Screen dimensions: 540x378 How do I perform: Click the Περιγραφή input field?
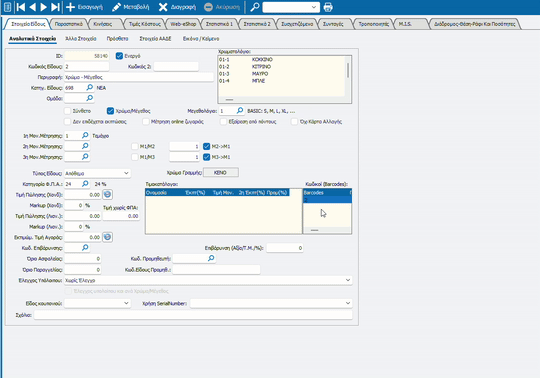[x=138, y=77]
